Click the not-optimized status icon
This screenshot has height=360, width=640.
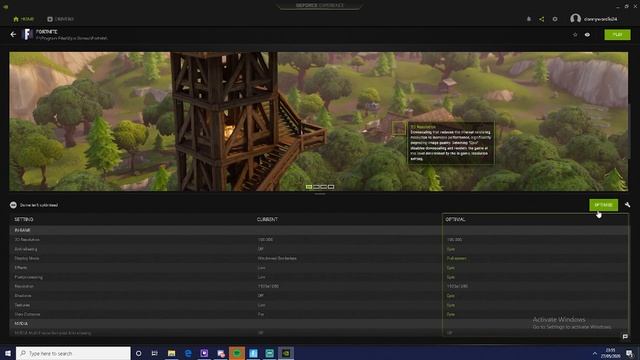pos(13,205)
